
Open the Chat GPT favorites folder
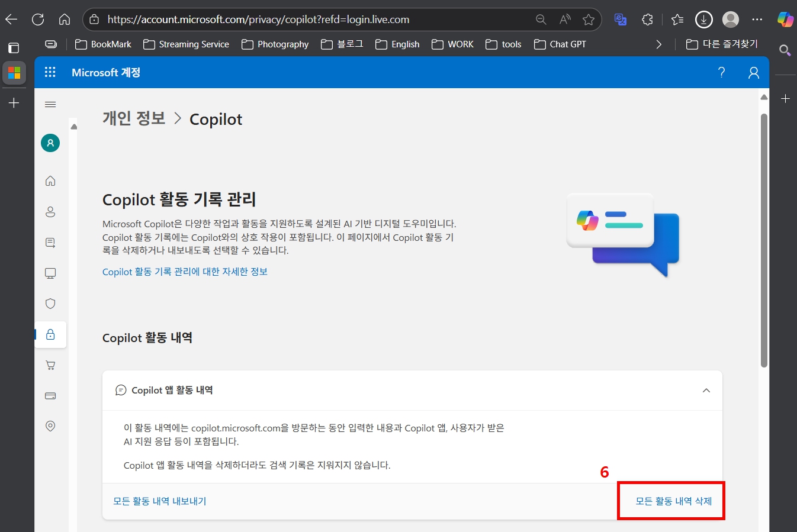coord(560,44)
